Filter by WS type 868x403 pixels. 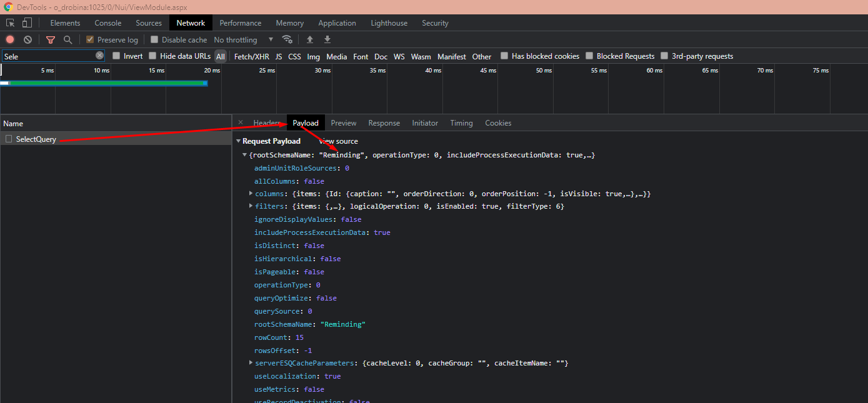click(x=399, y=56)
